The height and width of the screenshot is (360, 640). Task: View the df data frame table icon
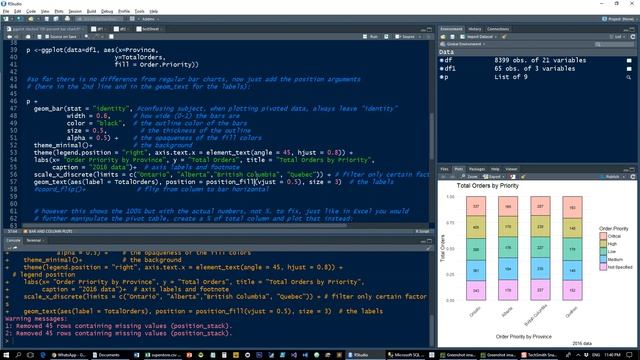click(629, 60)
